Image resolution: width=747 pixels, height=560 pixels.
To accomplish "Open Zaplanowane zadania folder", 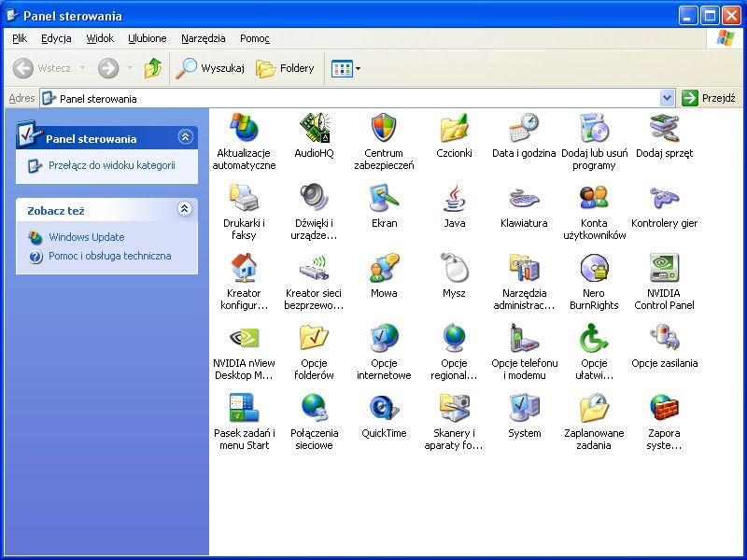I will coord(594,421).
